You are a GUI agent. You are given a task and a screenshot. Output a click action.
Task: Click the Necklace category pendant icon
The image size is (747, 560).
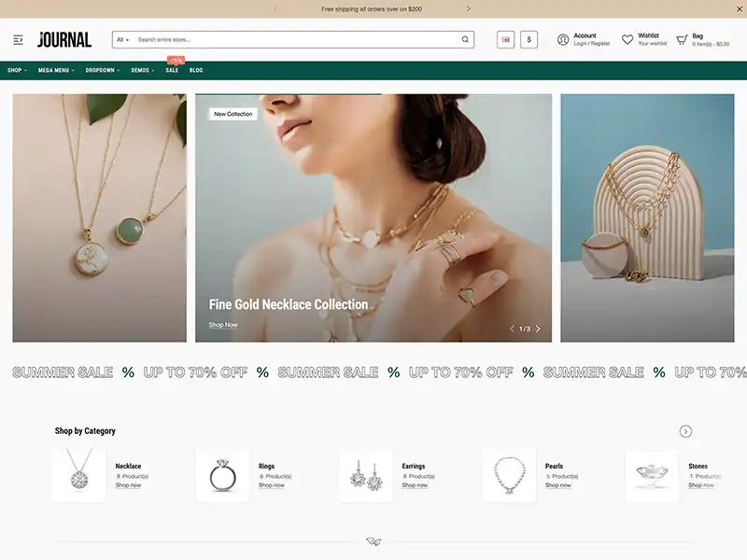point(79,474)
